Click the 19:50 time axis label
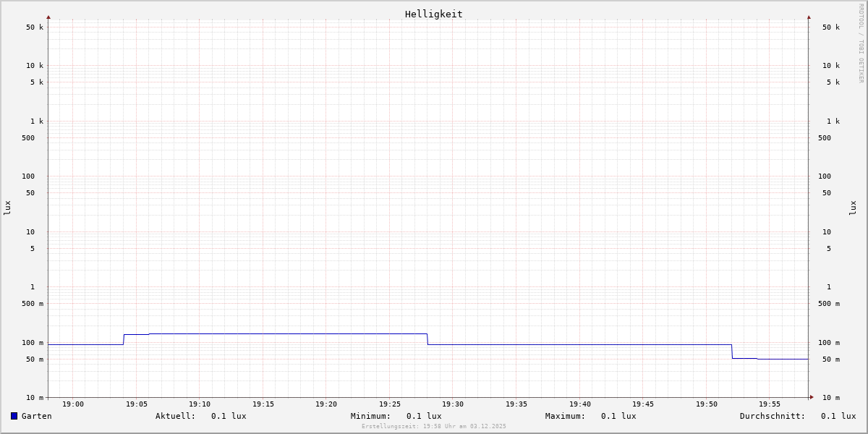This screenshot has width=868, height=434. (x=707, y=404)
